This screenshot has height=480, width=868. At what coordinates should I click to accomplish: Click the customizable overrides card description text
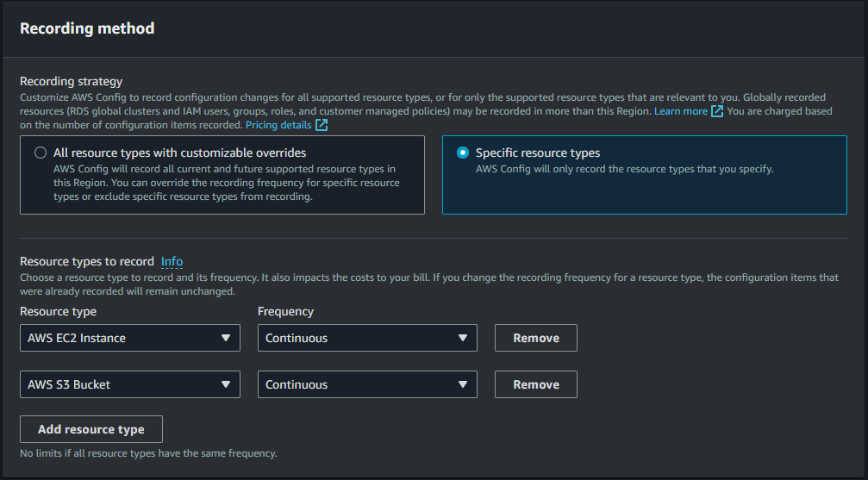[x=226, y=183]
